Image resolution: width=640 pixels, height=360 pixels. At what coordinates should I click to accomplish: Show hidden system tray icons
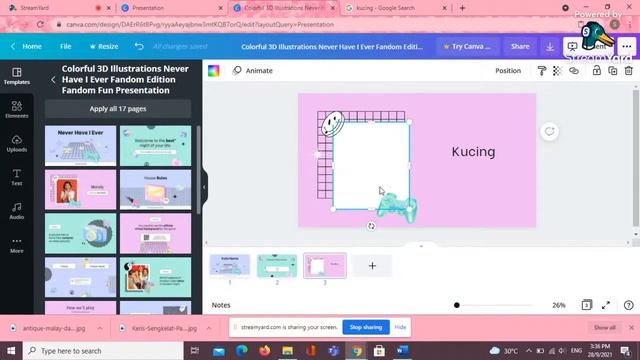(529, 351)
